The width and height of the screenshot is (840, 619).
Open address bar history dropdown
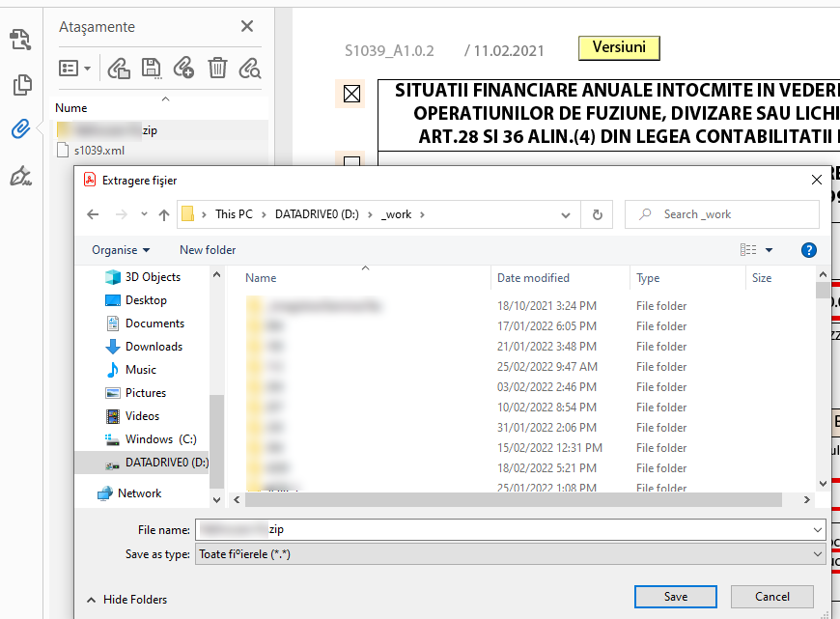point(565,215)
